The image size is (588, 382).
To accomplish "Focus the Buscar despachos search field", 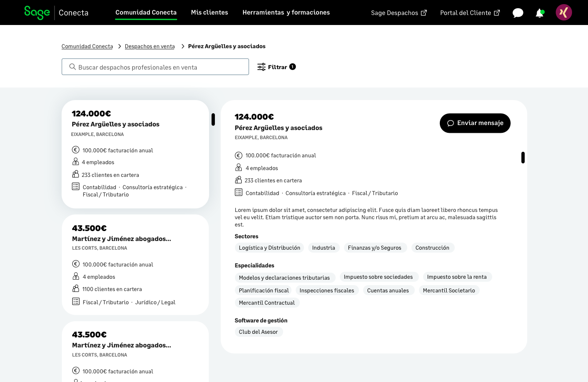I will pos(159,67).
